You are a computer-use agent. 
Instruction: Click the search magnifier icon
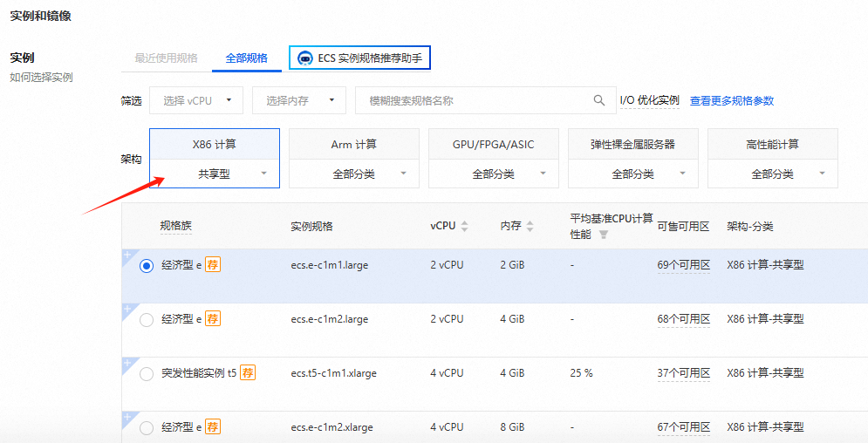599,100
